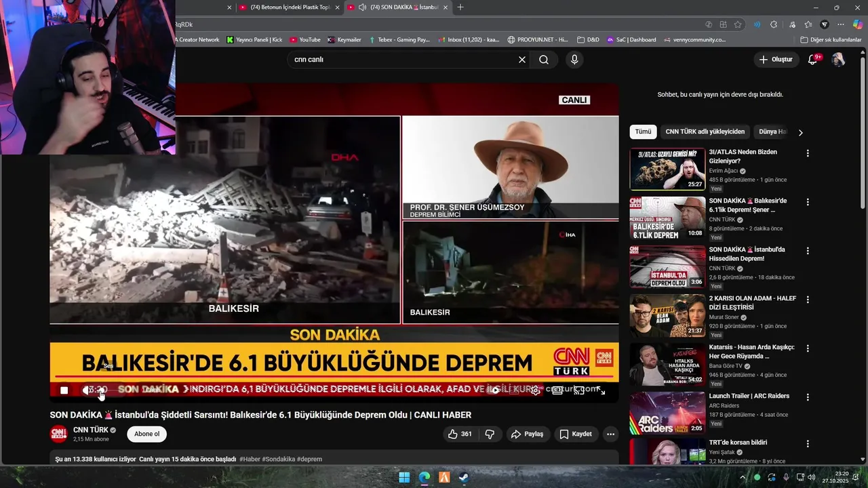Click the CNN TÜRK channel avatar
Screen dimensions: 868x488
tap(59, 434)
